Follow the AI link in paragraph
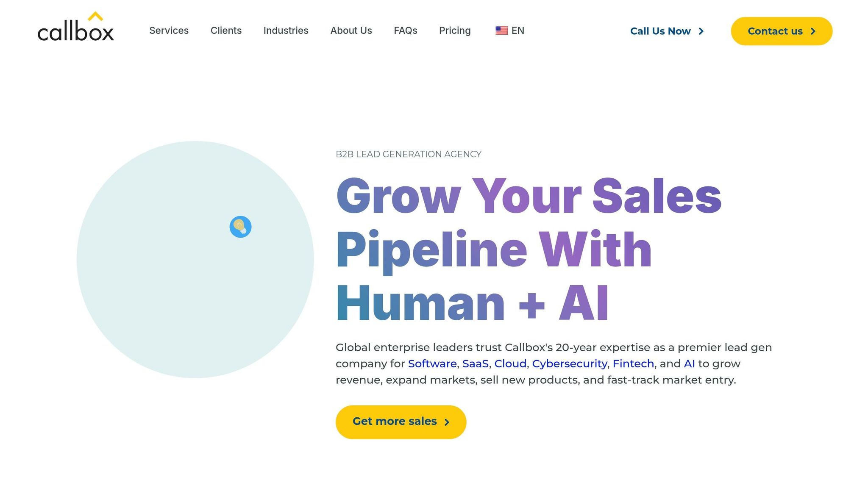The width and height of the screenshot is (868, 488). [x=689, y=363]
